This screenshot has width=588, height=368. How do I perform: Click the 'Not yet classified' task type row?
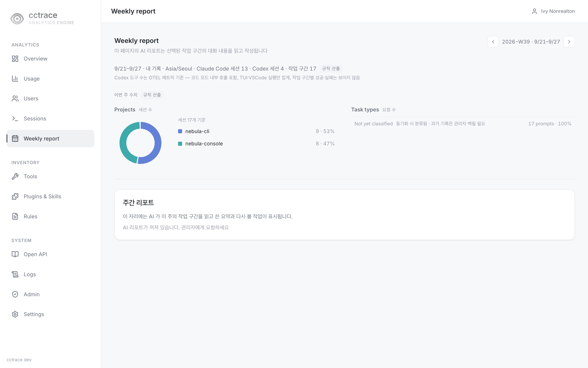point(463,124)
